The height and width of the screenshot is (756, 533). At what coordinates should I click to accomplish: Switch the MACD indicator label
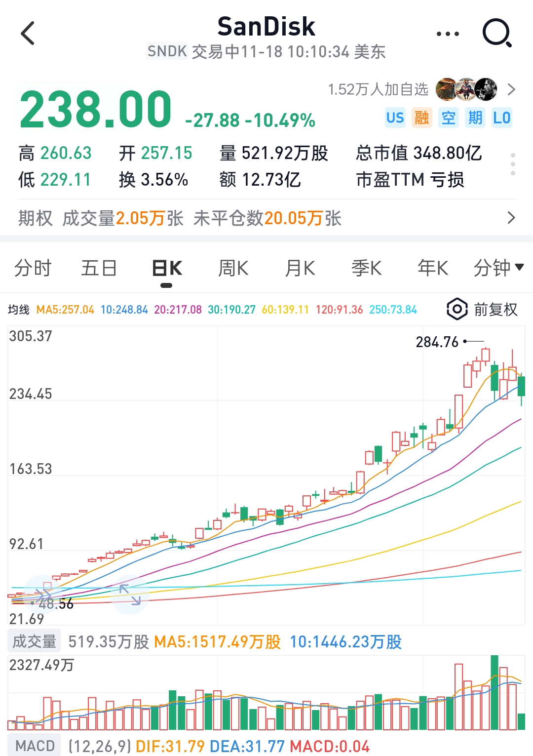35,746
